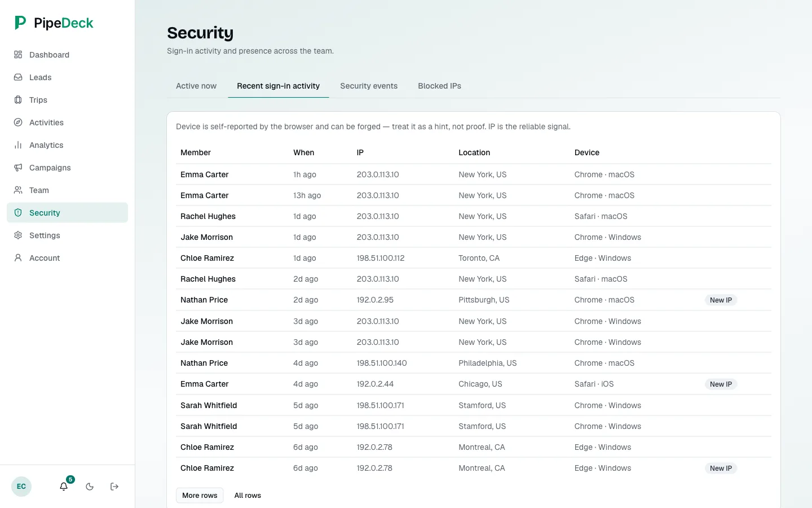Toggle dark mode moon icon
This screenshot has width=812, height=508.
(x=90, y=487)
